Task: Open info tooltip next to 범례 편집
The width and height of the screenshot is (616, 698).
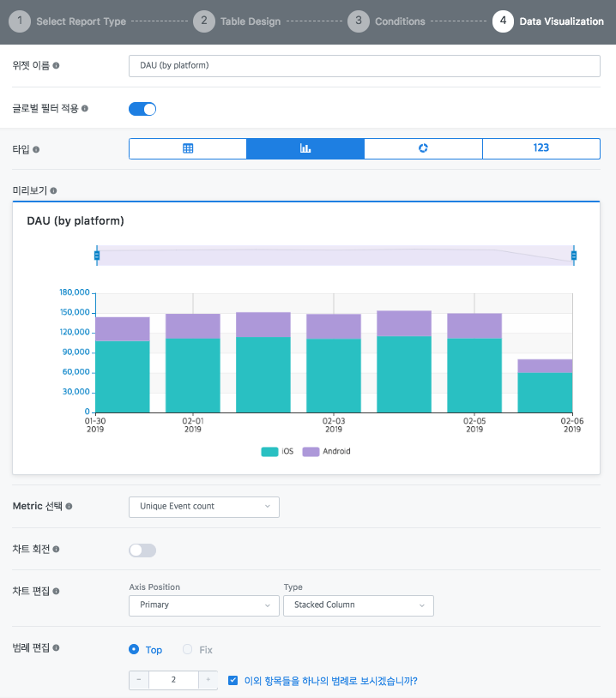Action: [x=56, y=647]
